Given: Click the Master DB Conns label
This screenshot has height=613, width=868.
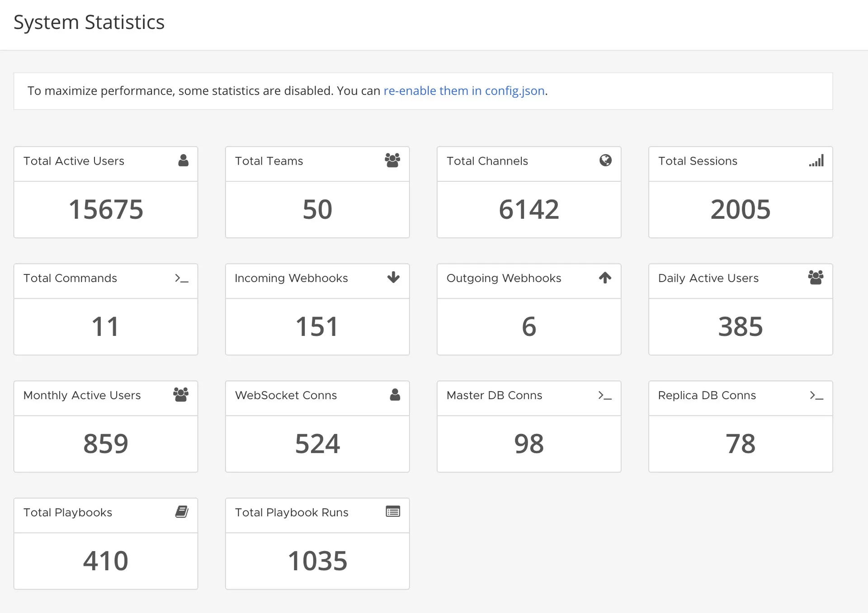Looking at the screenshot, I should [494, 395].
